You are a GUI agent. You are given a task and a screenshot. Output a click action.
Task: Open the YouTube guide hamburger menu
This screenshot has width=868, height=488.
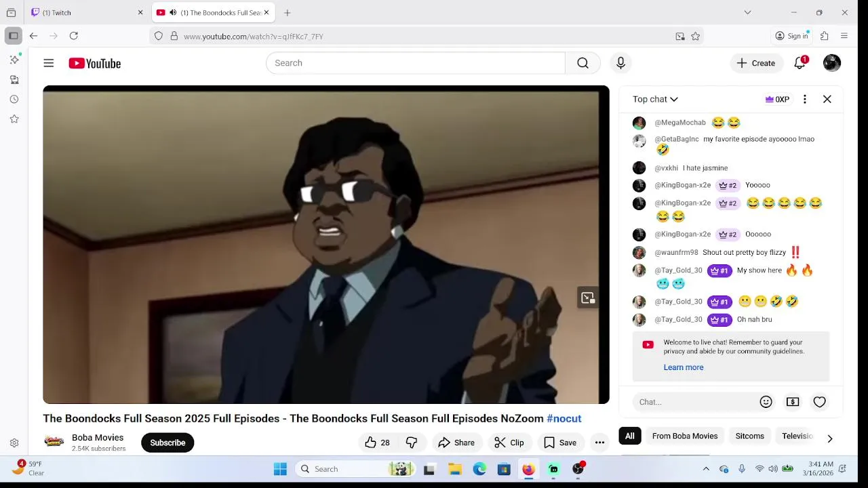click(49, 63)
